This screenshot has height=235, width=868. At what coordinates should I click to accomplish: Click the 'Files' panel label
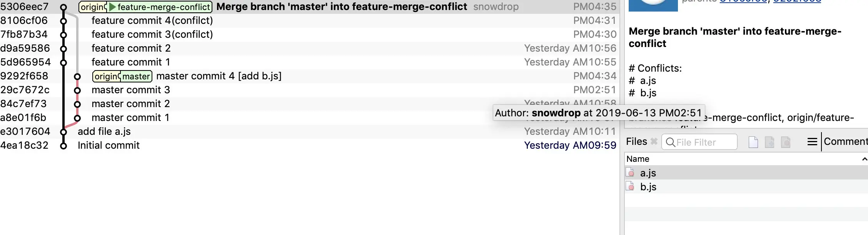click(636, 141)
